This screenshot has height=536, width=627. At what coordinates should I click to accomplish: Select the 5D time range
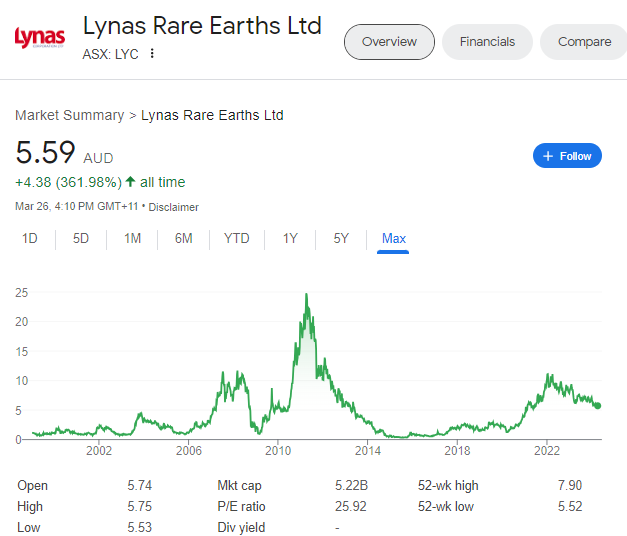pos(81,238)
